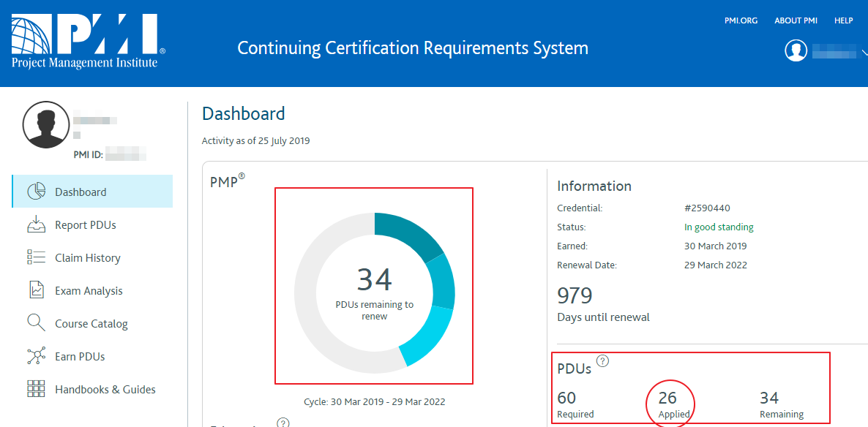The image size is (868, 427).
Task: Go to Exam Analysis in sidebar
Action: click(x=89, y=291)
